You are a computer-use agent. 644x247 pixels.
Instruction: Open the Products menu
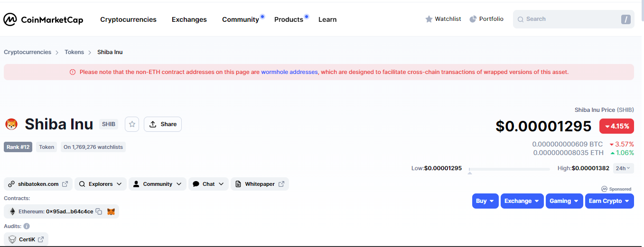(x=289, y=19)
